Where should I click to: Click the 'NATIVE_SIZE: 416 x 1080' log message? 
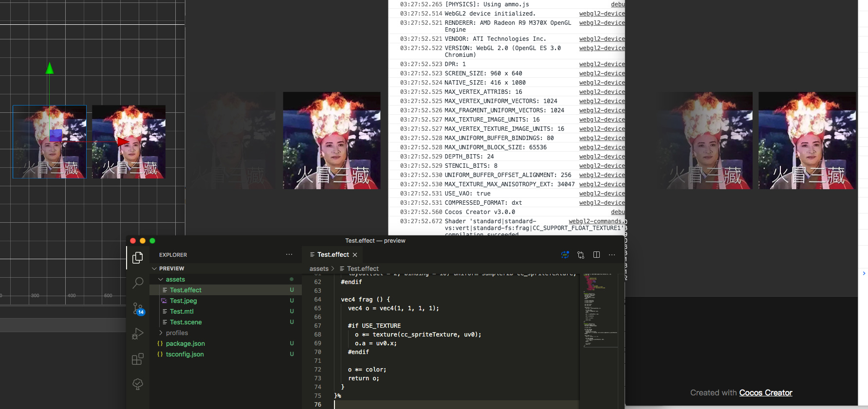485,83
